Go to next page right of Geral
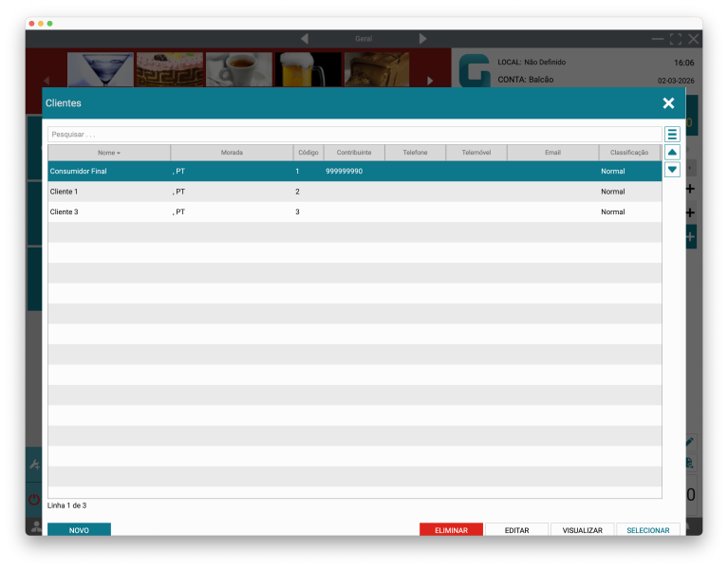 [422, 39]
